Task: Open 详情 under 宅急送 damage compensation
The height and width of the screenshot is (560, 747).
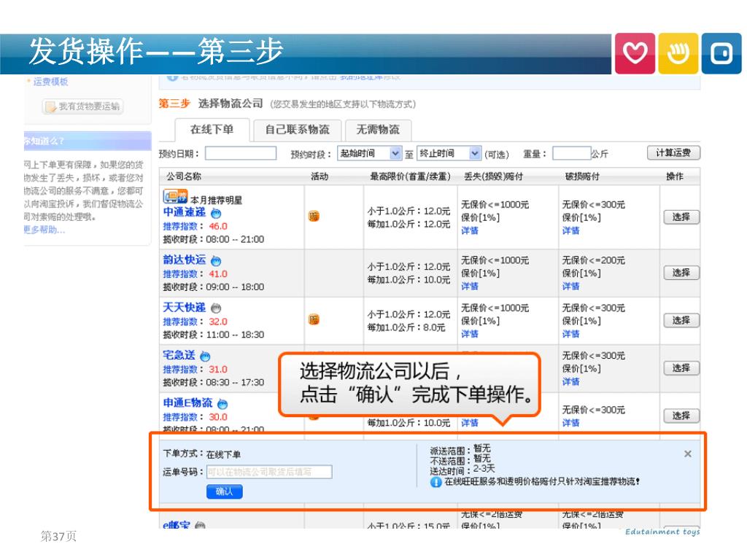Action: click(x=570, y=382)
